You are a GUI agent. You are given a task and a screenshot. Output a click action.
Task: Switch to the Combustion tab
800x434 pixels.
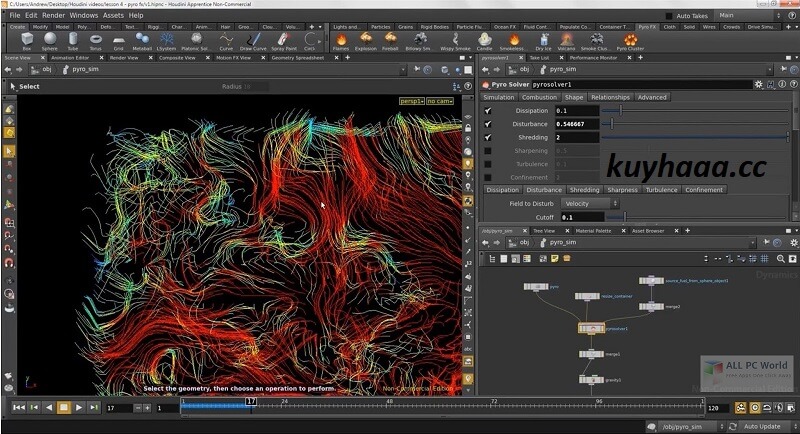click(539, 97)
